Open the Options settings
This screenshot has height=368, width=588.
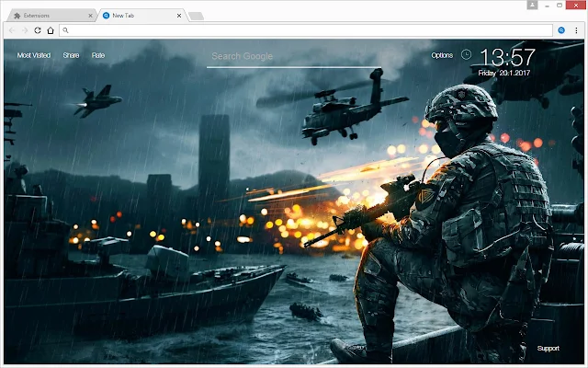click(442, 55)
